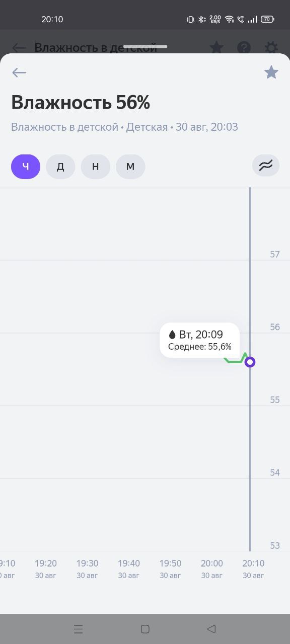Open the help question mark icon
Screen dimensions: 290x644
[x=244, y=48]
